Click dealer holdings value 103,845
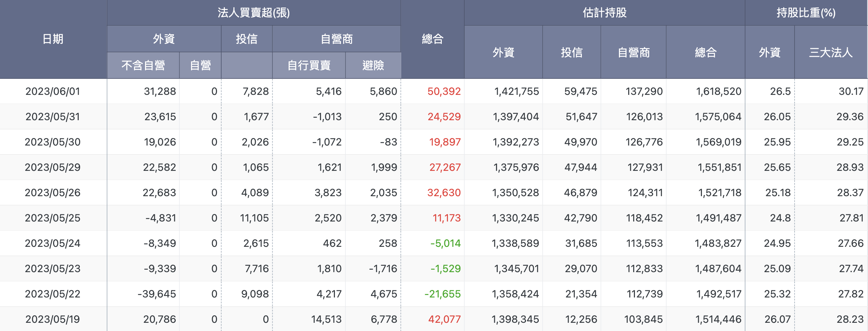 click(644, 319)
